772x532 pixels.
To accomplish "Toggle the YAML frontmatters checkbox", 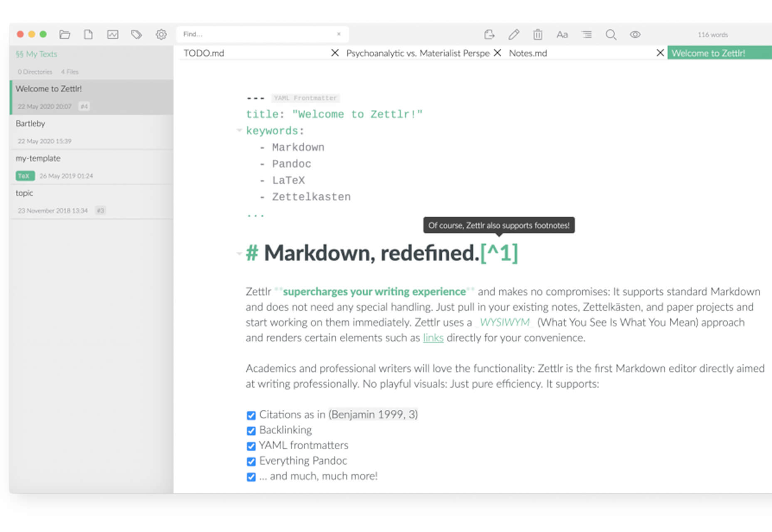I will point(251,446).
